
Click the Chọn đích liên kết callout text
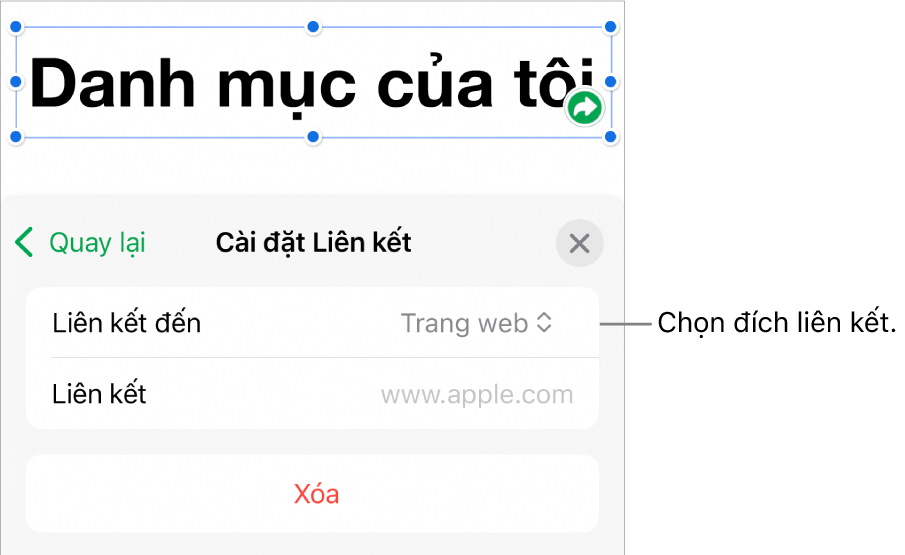(x=776, y=323)
